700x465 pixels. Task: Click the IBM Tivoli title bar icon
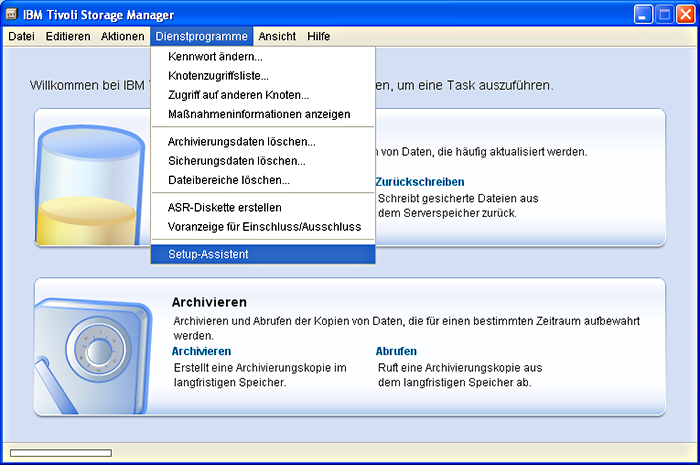click(12, 14)
